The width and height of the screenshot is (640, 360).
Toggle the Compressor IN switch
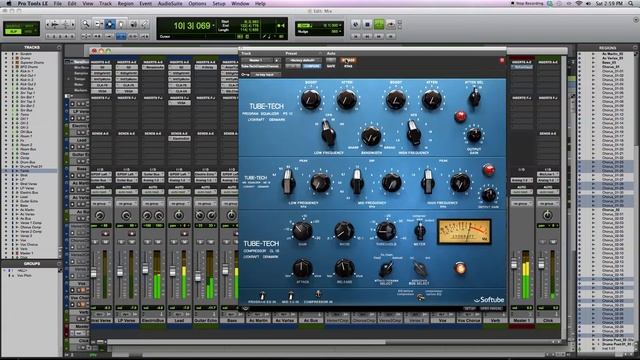(318, 294)
